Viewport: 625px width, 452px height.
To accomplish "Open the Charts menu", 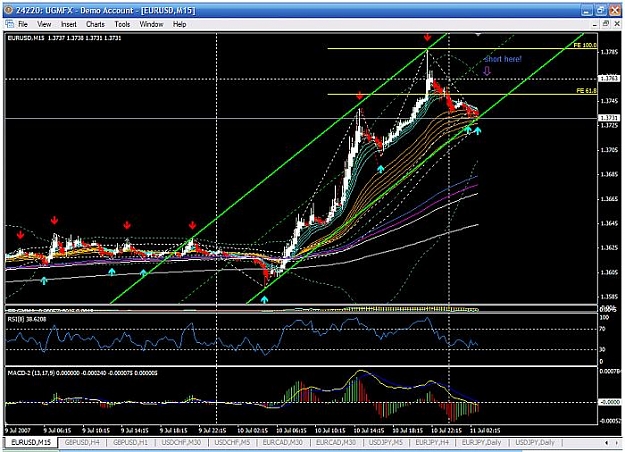I will coord(95,24).
